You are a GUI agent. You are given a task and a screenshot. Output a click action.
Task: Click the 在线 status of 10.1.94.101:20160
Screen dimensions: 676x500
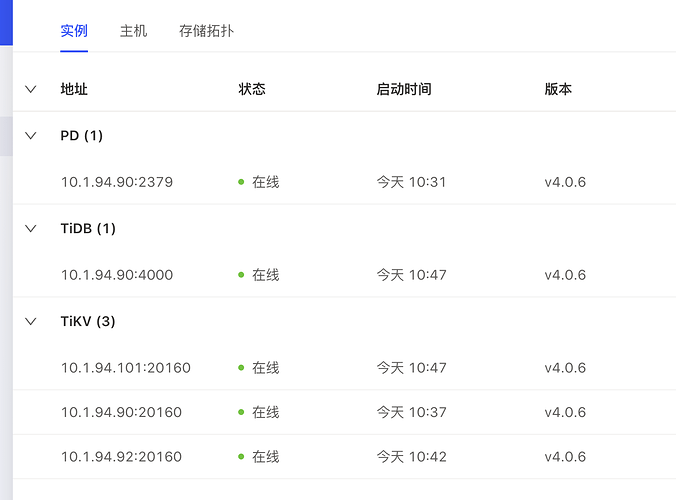click(x=265, y=368)
